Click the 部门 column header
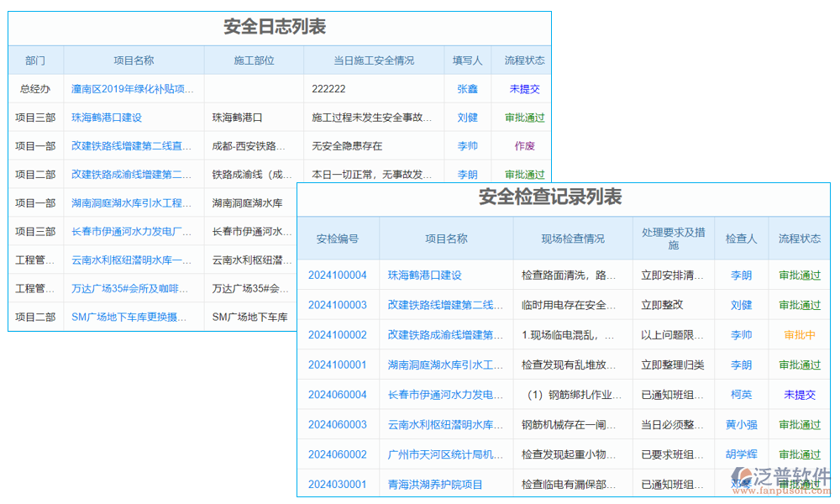 click(x=35, y=60)
